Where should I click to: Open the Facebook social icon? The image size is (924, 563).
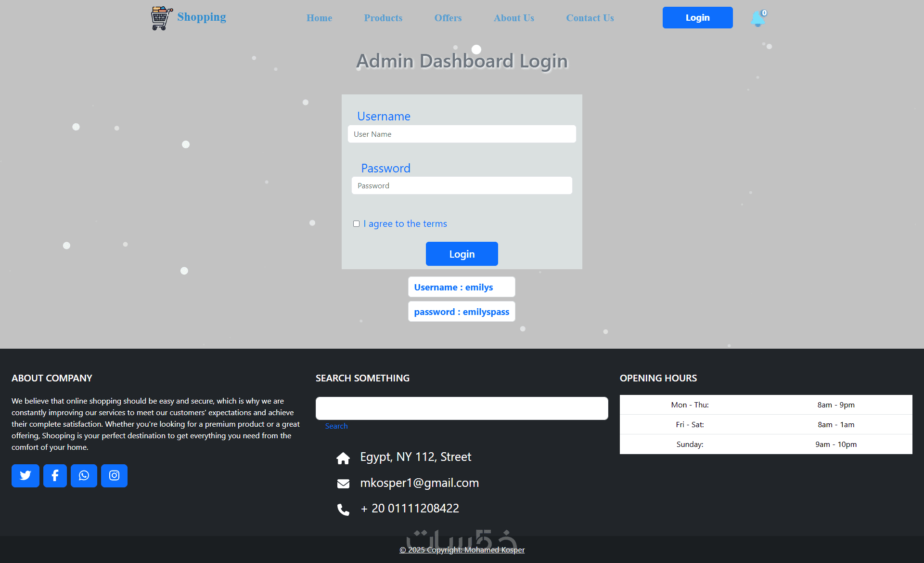(55, 476)
